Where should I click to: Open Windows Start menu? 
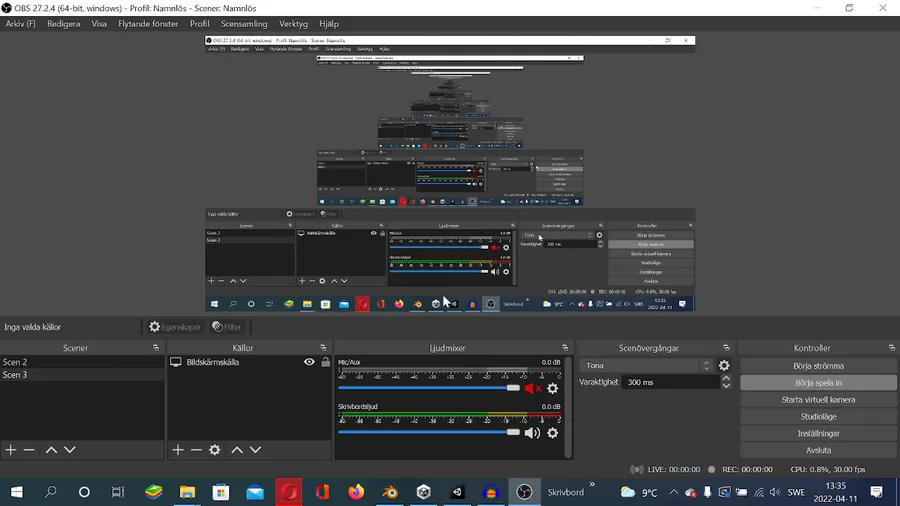click(x=17, y=492)
